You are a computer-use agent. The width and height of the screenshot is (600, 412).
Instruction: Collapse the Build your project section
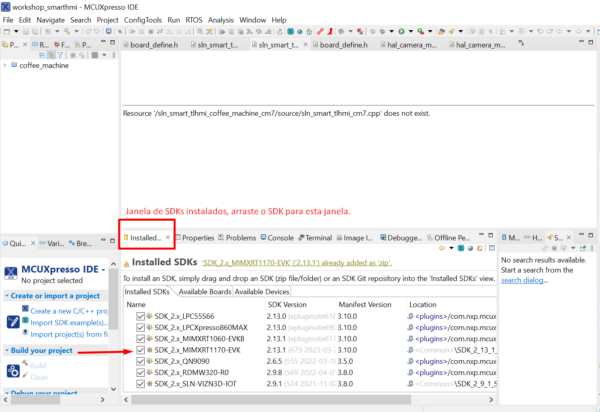(5, 350)
